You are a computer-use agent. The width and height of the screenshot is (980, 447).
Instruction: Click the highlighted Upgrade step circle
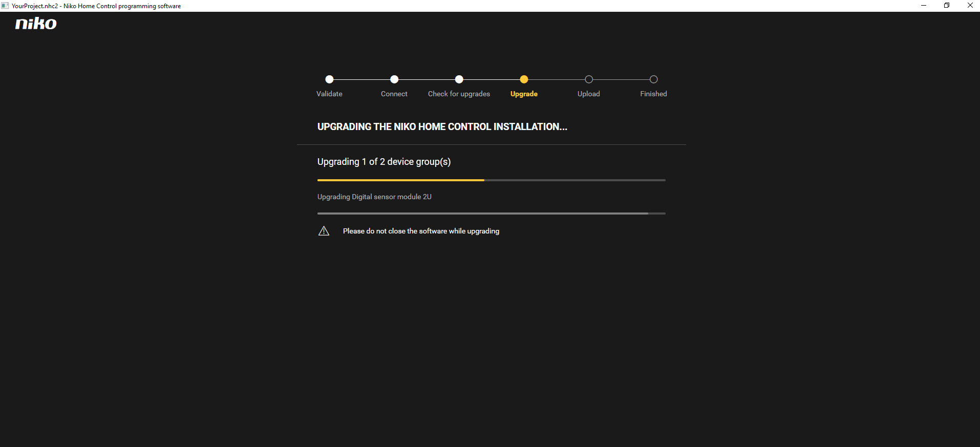click(524, 79)
